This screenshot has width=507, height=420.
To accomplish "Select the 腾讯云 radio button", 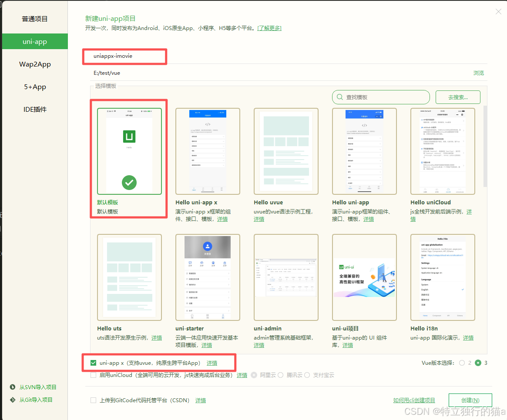I will [280, 375].
